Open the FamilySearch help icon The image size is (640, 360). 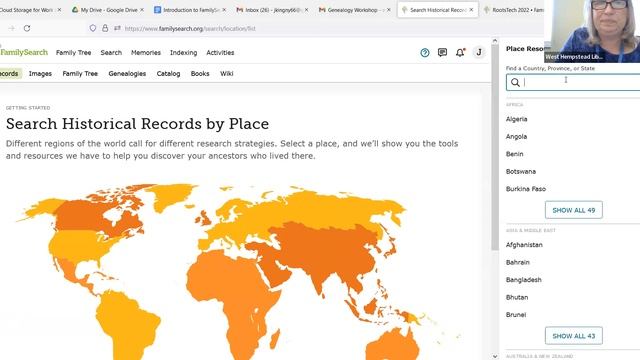424,53
